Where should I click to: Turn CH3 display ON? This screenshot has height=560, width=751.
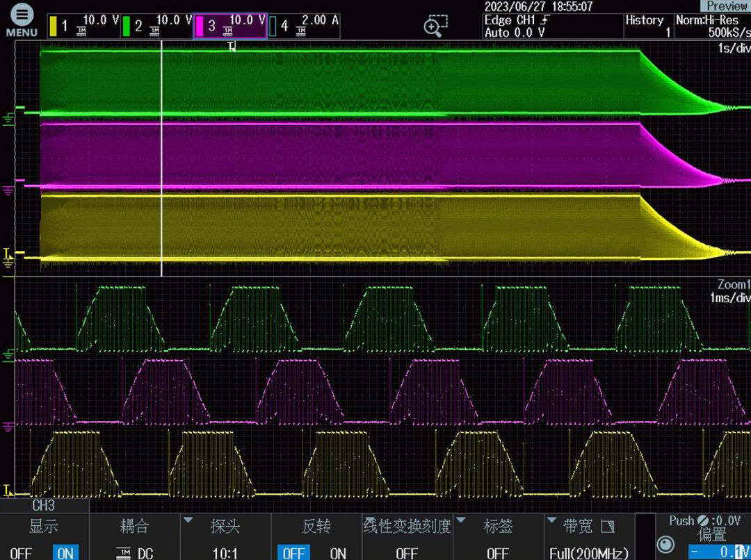tap(65, 553)
